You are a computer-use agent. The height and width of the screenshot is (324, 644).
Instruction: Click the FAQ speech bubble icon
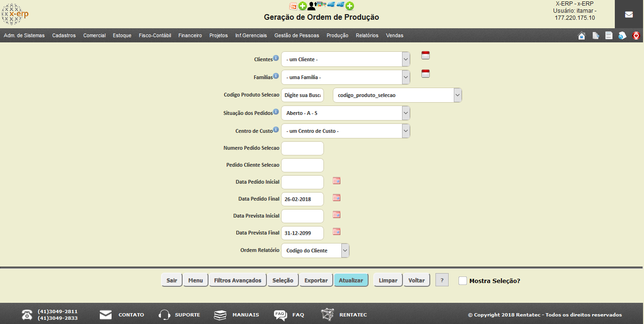point(281,315)
